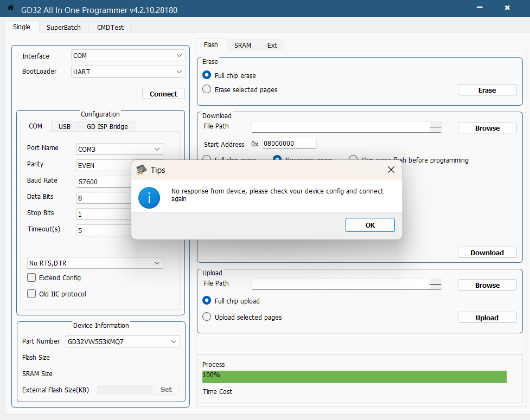The width and height of the screenshot is (530, 420).
Task: Select Erase selected pages option
Action: click(207, 89)
